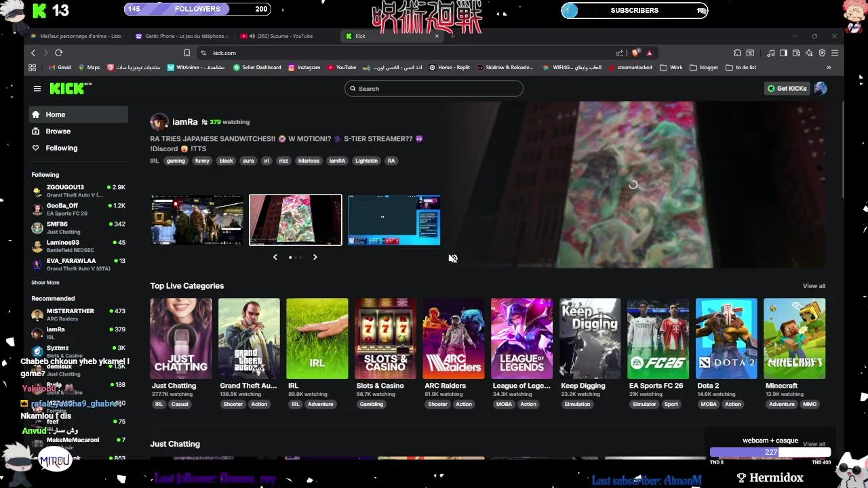
Task: Click the Gambling tag under Slots & Casino
Action: pos(371,405)
